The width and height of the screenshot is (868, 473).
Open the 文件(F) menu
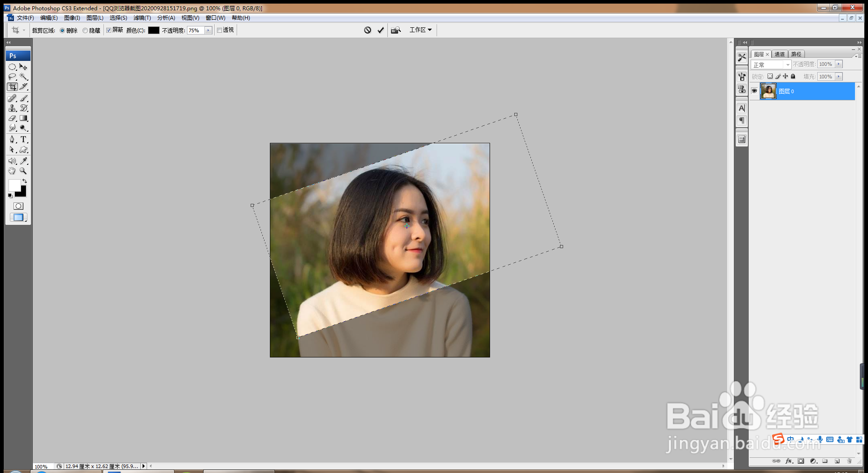pos(26,18)
